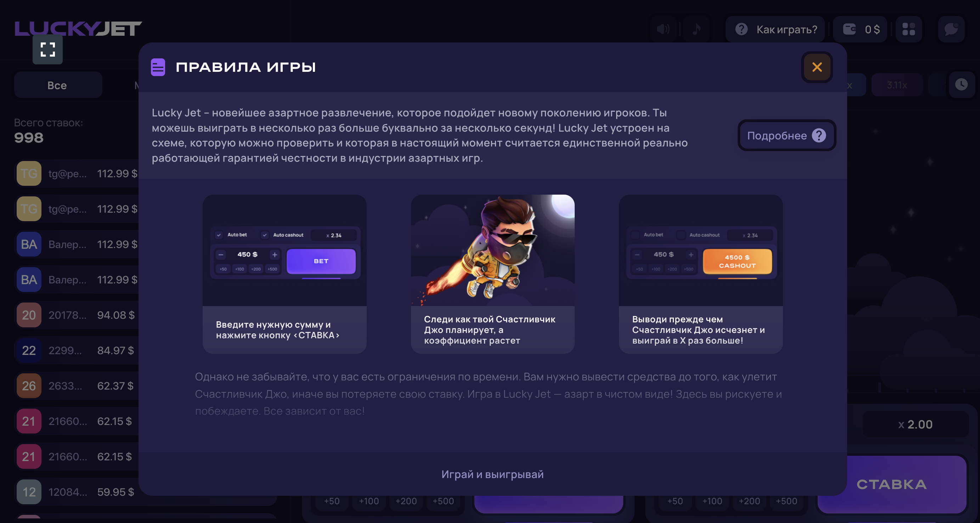Viewport: 980px width, 523px height.
Task: Click the x 2.00 auto cashout field
Action: click(x=915, y=424)
